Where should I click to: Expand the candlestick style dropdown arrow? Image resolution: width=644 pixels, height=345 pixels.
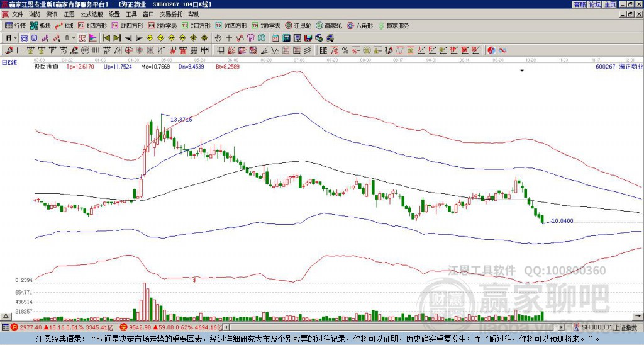(x=74, y=38)
